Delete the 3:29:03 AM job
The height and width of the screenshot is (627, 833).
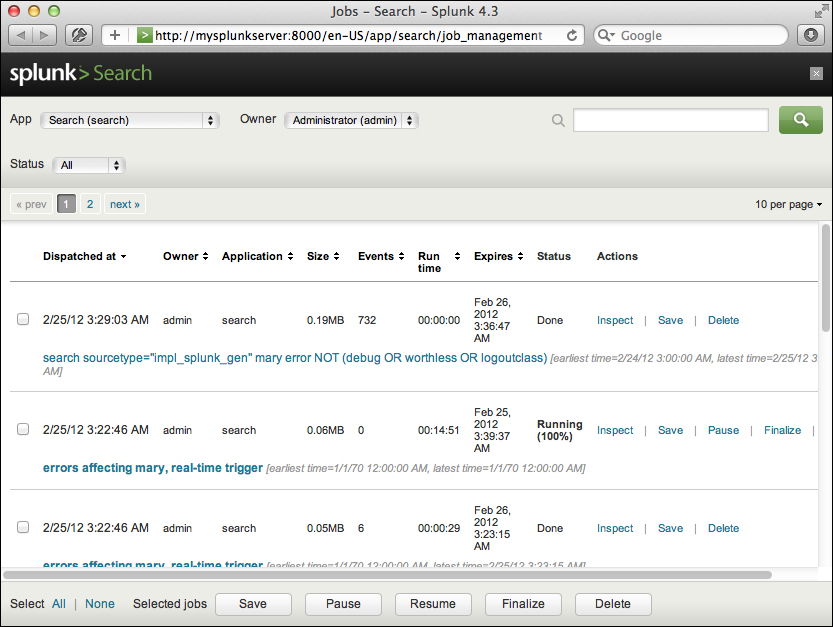[x=723, y=320]
